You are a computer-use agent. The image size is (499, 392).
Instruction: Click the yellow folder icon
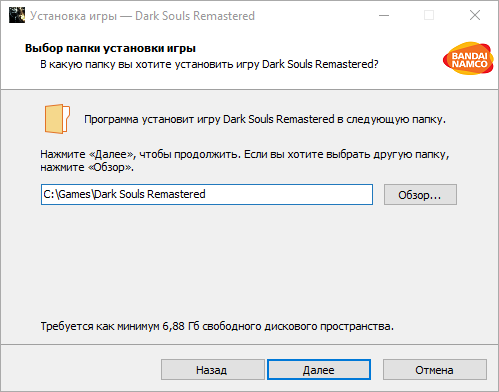57,119
